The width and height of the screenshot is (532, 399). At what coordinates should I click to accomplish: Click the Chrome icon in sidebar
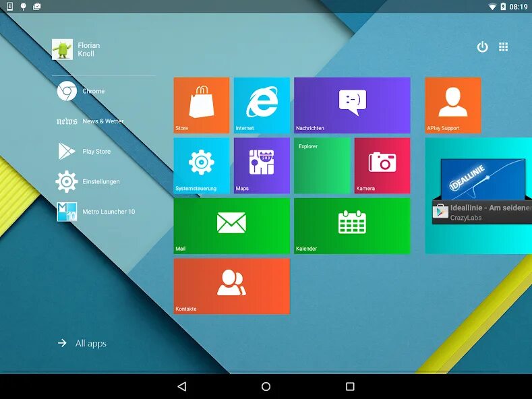67,91
